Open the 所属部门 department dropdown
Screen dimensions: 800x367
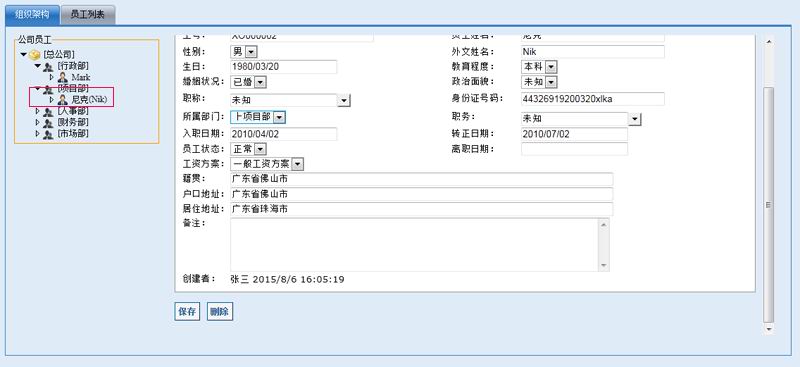coord(279,117)
